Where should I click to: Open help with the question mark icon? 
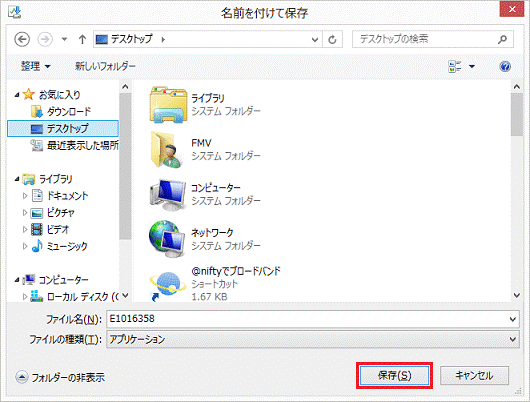point(505,66)
